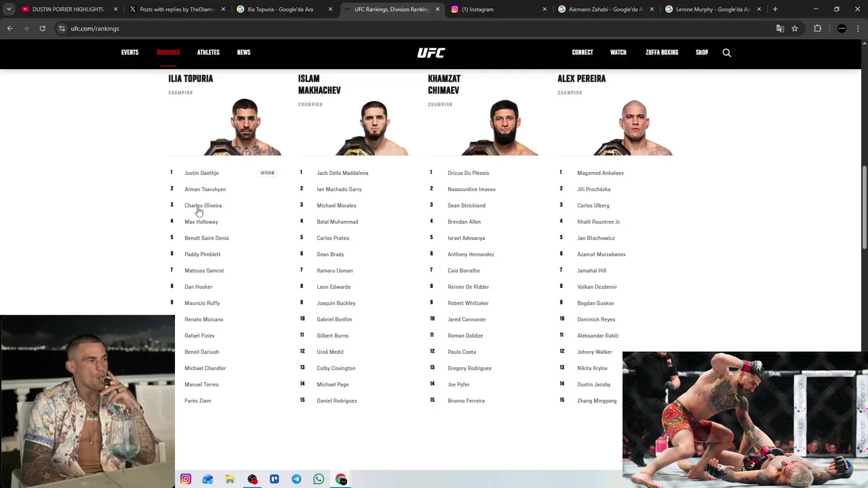868x488 pixels.
Task: Click the UFC logo in the header
Action: 431,53
